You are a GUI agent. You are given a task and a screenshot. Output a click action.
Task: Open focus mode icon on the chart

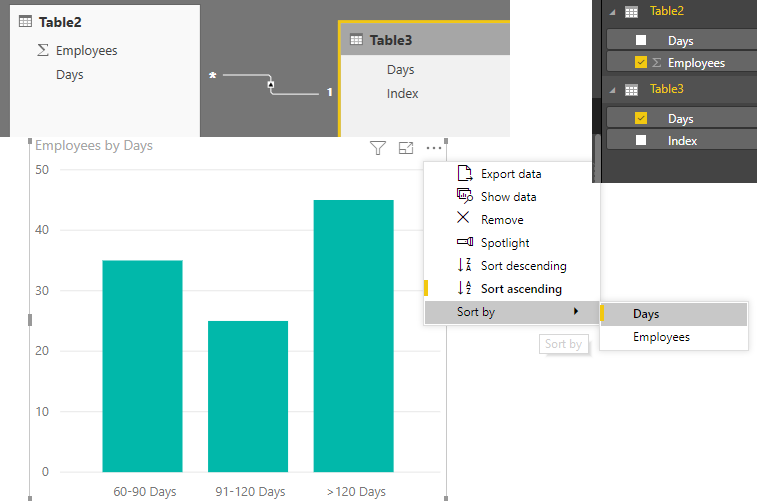coord(406,148)
